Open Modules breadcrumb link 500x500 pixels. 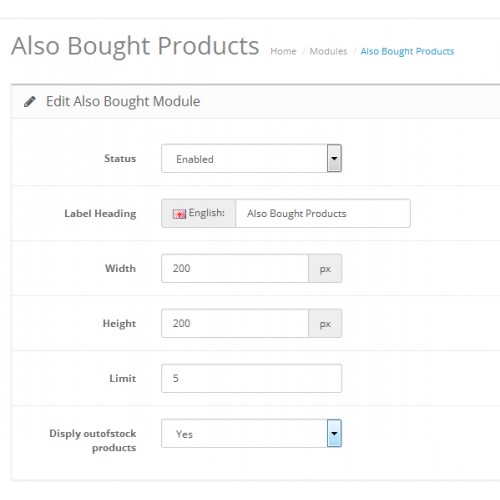click(328, 51)
